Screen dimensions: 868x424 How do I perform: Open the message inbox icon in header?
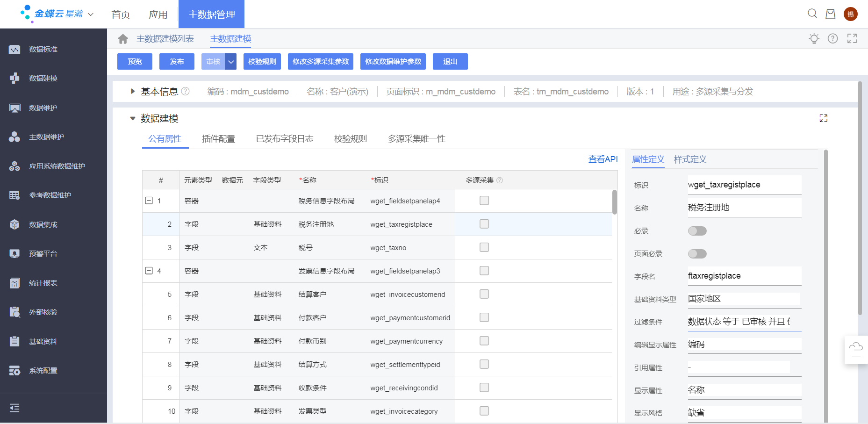[x=831, y=14]
